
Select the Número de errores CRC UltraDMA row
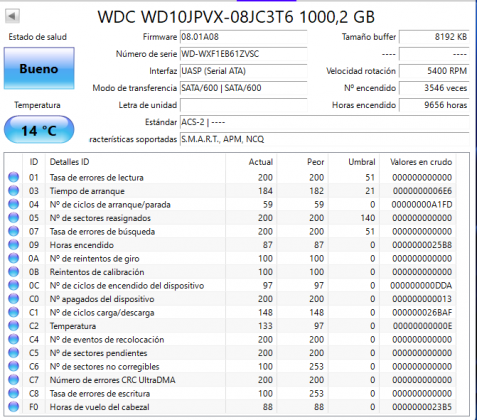tap(230, 380)
